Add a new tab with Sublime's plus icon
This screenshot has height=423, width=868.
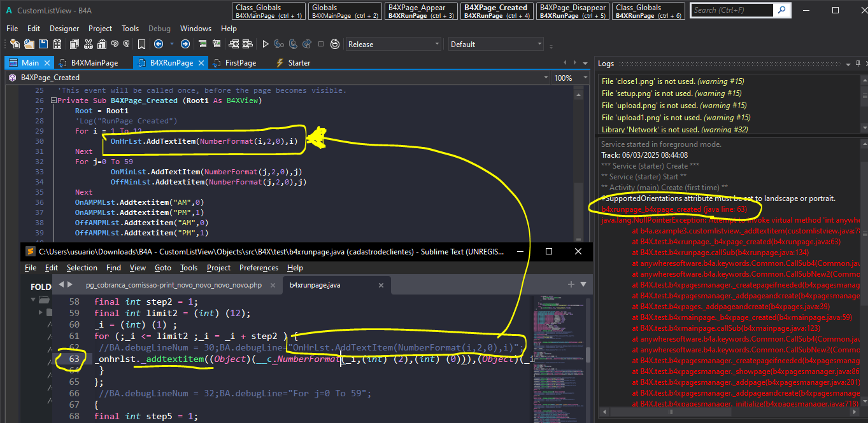[x=571, y=284]
